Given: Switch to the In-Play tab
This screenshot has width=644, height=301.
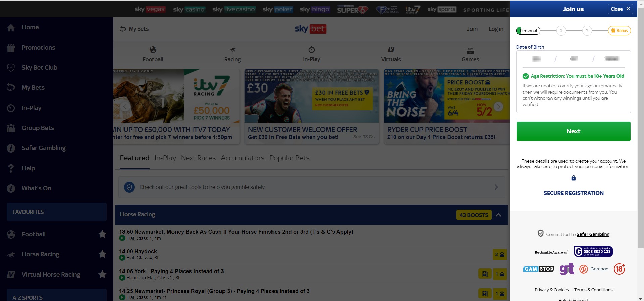Looking at the screenshot, I should (x=165, y=158).
